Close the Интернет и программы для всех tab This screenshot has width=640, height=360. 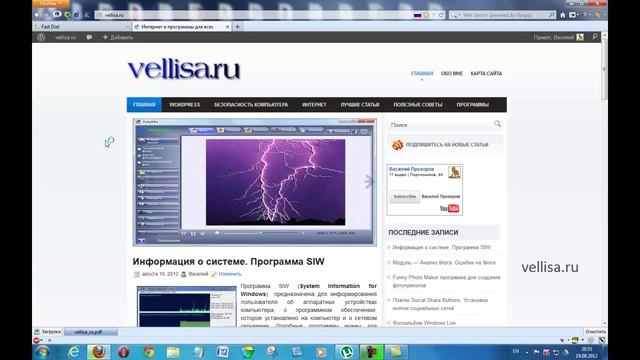tap(227, 27)
